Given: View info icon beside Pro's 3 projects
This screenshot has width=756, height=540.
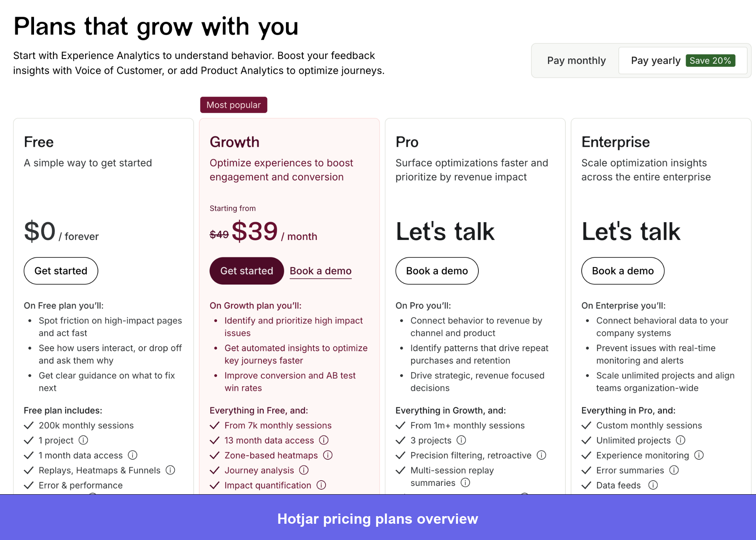Looking at the screenshot, I should [461, 440].
